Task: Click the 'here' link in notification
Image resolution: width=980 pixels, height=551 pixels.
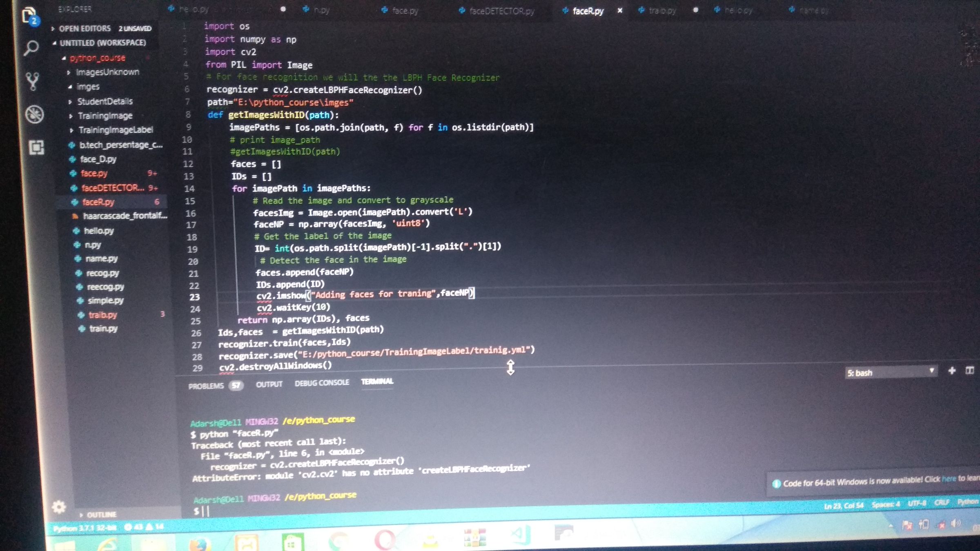Action: (949, 479)
